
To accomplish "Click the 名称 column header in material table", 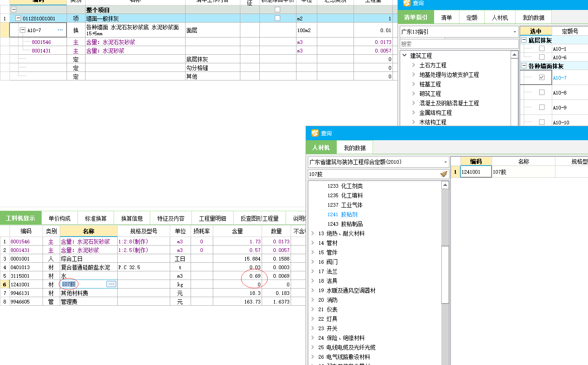I will [x=89, y=231].
